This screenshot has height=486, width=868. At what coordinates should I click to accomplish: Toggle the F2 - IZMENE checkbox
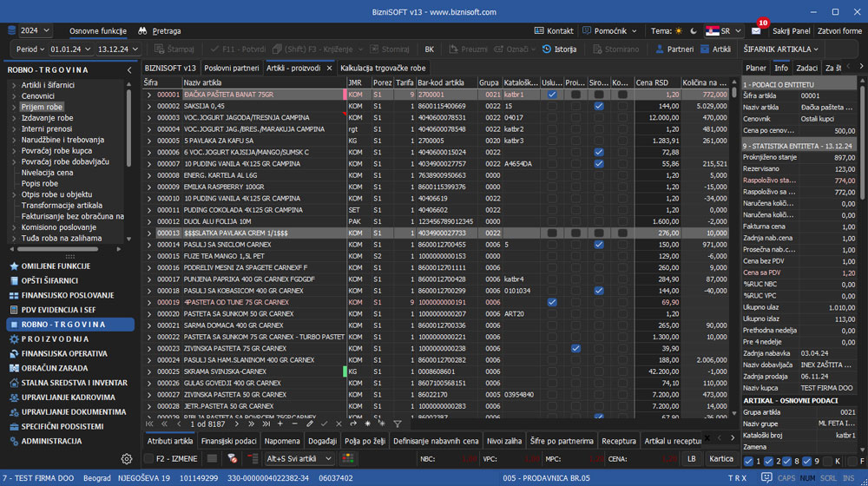tap(150, 458)
